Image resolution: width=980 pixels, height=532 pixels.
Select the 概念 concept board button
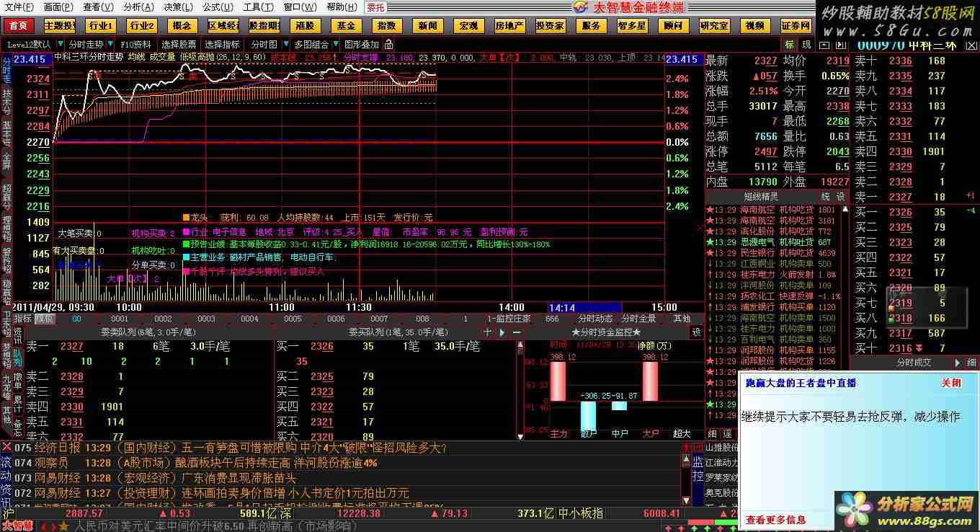[182, 26]
